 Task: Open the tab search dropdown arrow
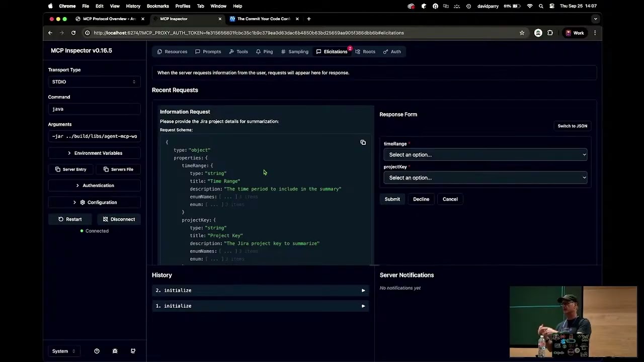click(595, 19)
